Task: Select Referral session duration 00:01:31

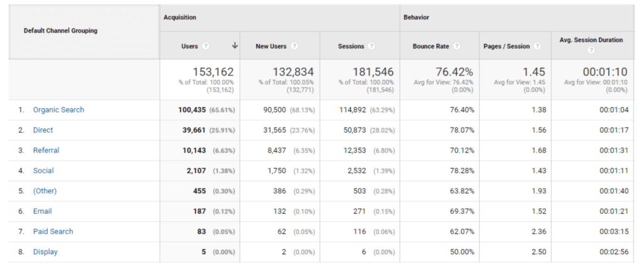Action: (614, 150)
